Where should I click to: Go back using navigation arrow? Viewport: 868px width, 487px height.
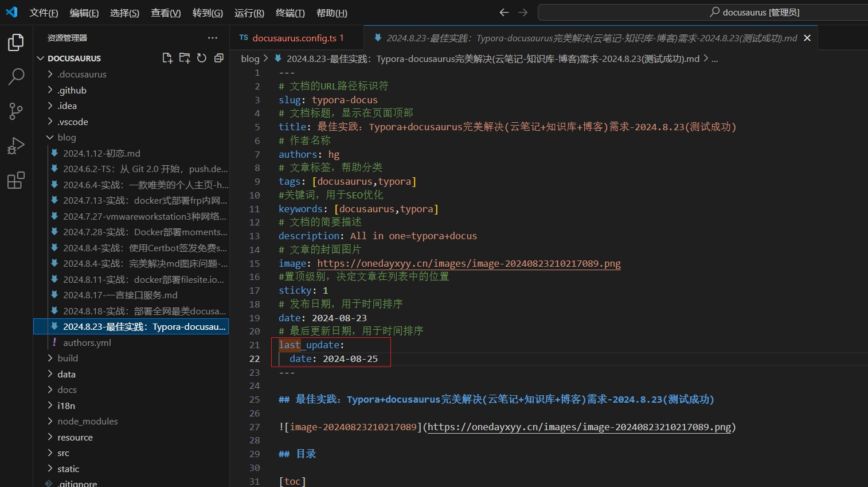[504, 12]
